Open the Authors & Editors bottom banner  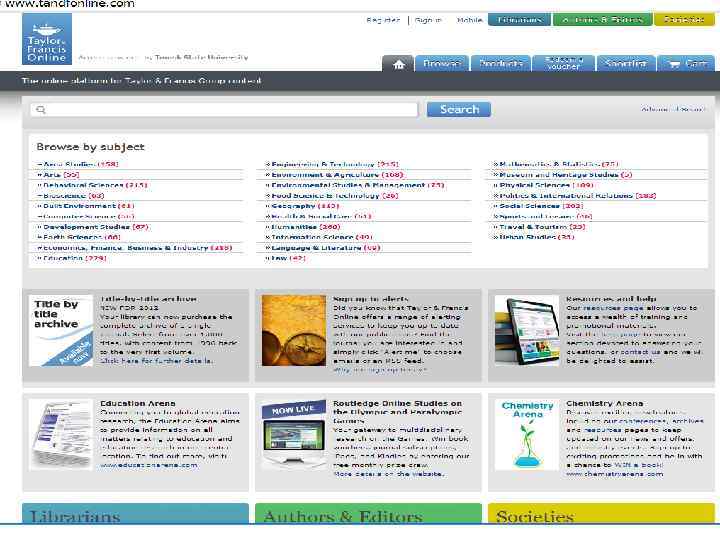(368, 514)
